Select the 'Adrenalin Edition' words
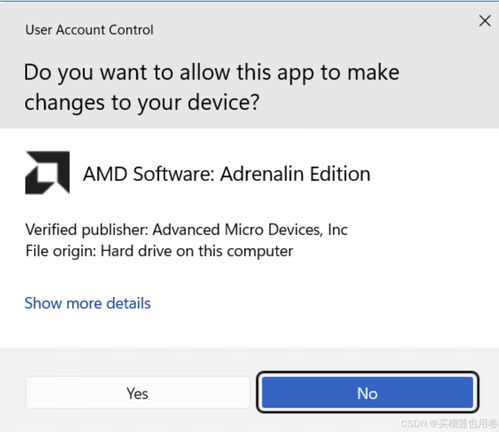The image size is (499, 432). pos(295,174)
